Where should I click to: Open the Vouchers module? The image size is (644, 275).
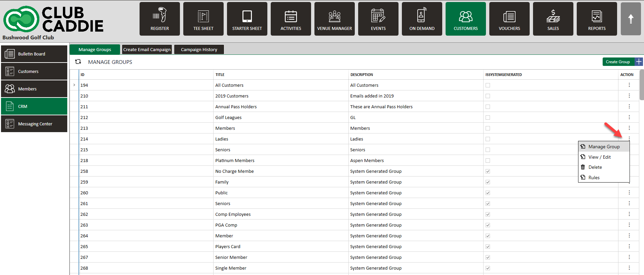[509, 19]
